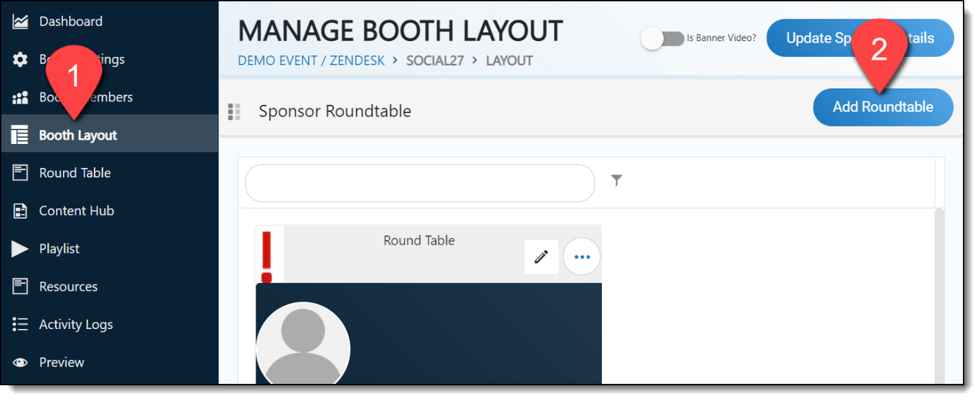Open the three-dot more options menu
This screenshot has width=980, height=401.
click(x=581, y=257)
